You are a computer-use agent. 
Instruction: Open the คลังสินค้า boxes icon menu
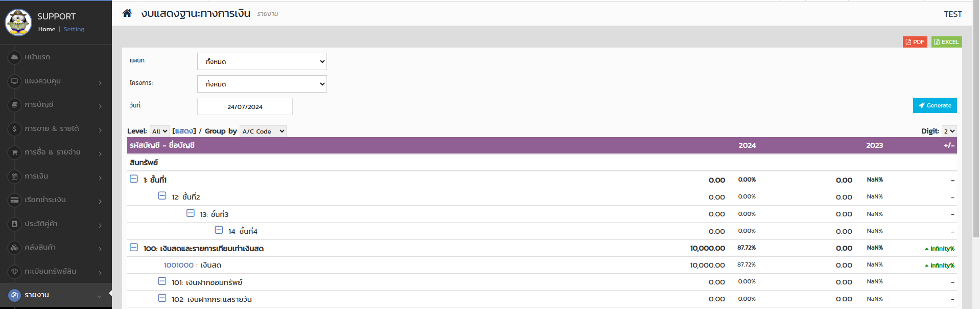pos(14,248)
